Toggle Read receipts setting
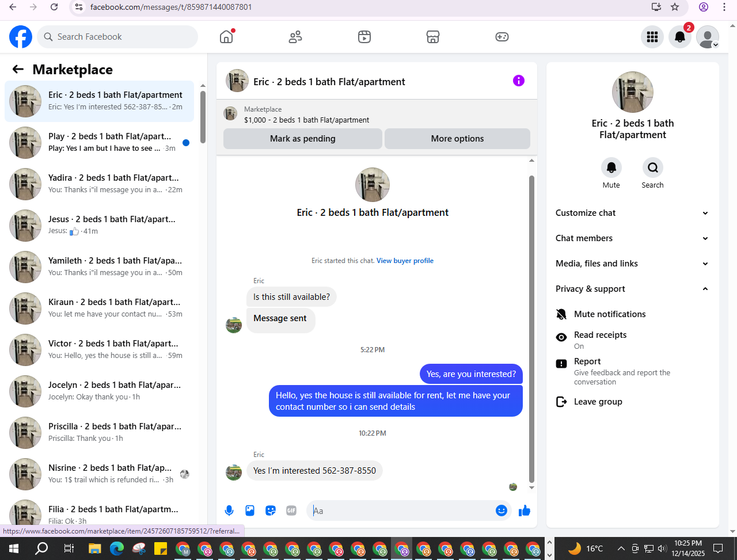737x560 pixels. click(633, 340)
